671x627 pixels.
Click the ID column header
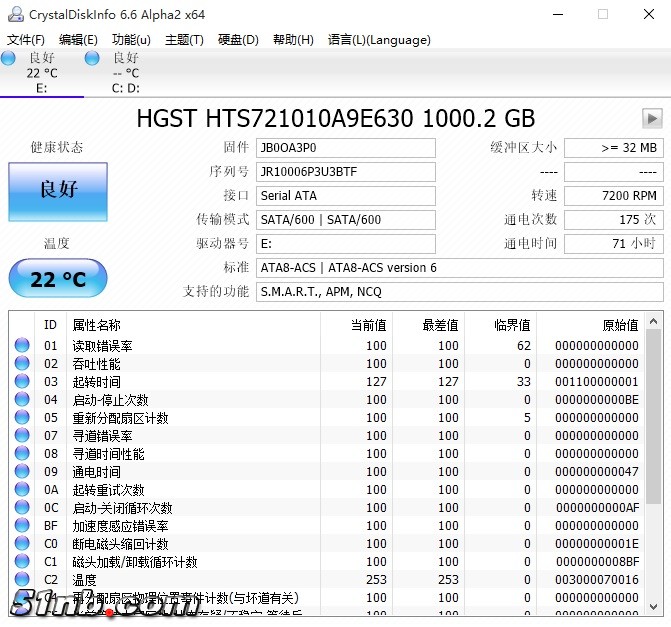[x=50, y=325]
